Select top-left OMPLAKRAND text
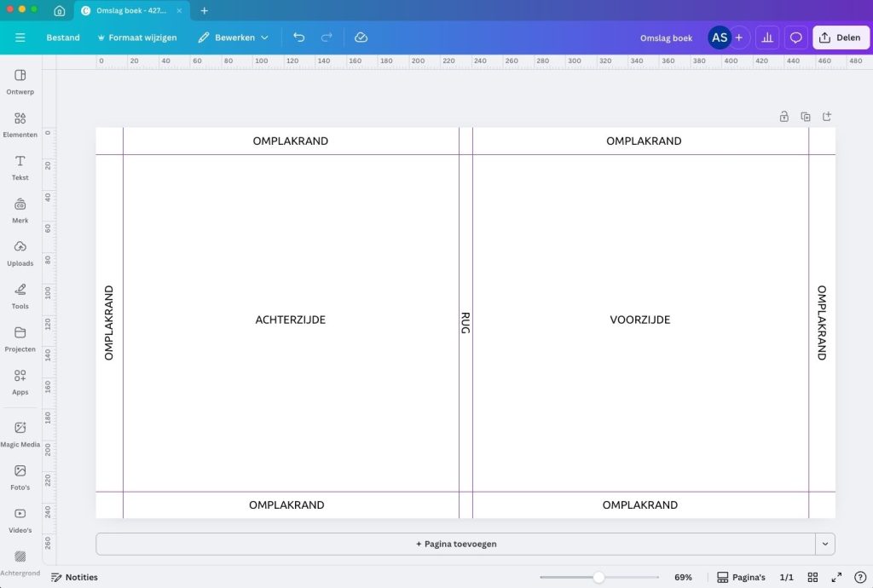The width and height of the screenshot is (873, 588). 290,141
